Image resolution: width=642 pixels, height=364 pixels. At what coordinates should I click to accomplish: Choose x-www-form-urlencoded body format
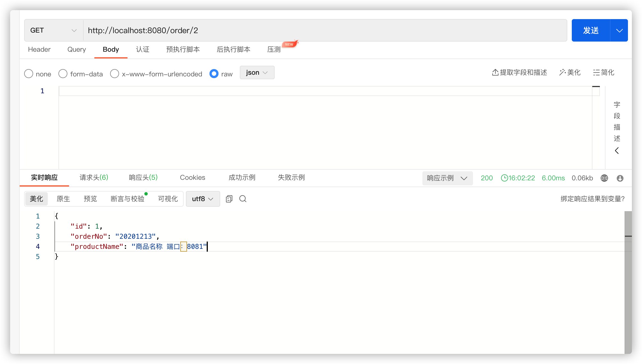[115, 74]
